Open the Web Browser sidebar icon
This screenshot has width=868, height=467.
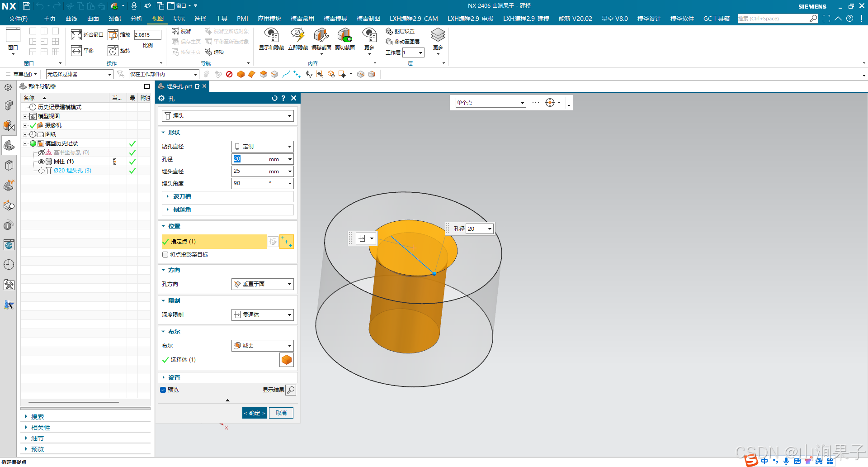coord(9,245)
